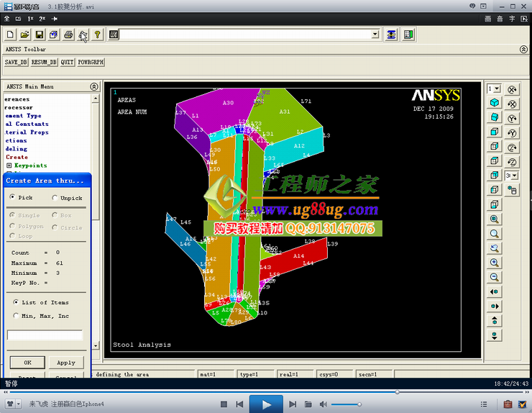Viewport: 532px width, 413px height.
Task: Click Apply in Create Area dialog
Action: pyautogui.click(x=66, y=363)
